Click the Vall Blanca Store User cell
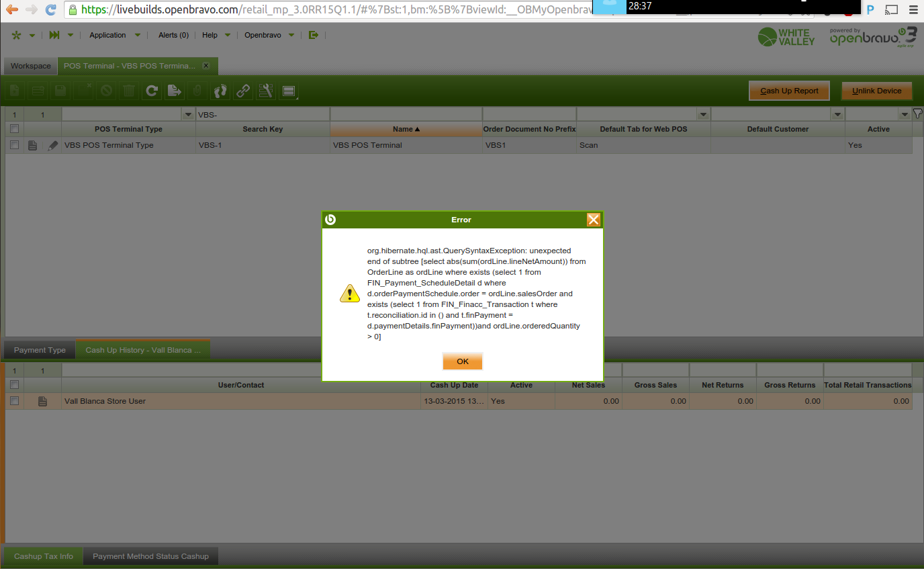Screen dimensions: 924x569 point(241,401)
